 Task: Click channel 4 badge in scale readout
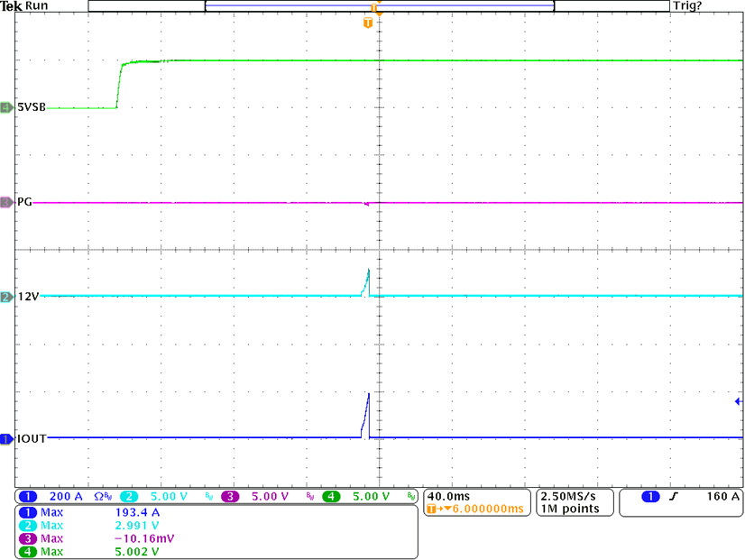pos(331,496)
